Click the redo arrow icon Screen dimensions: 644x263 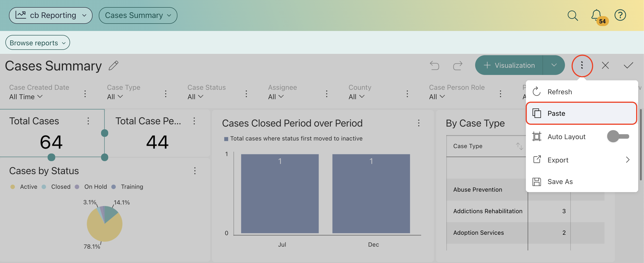[457, 66]
